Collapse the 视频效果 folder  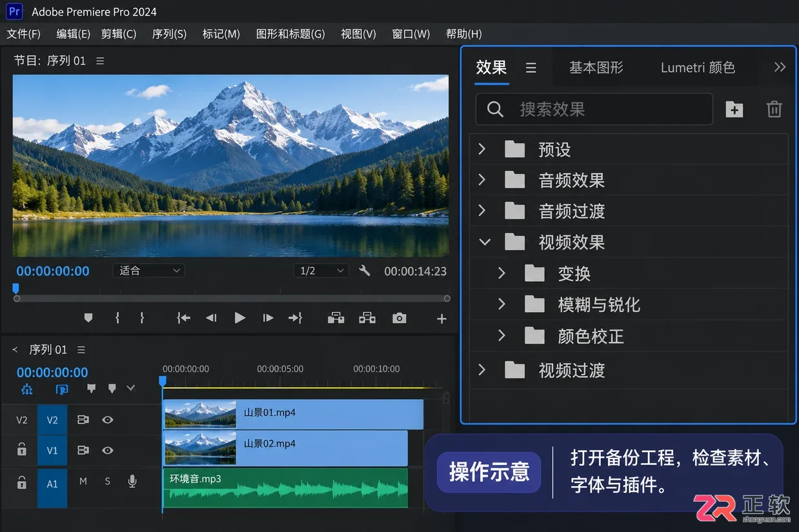(484, 242)
